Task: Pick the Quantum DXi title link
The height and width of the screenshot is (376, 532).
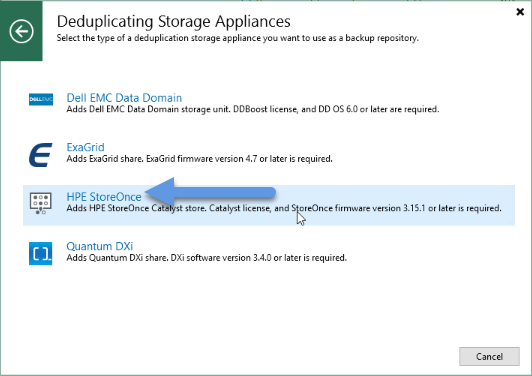Action: point(100,246)
